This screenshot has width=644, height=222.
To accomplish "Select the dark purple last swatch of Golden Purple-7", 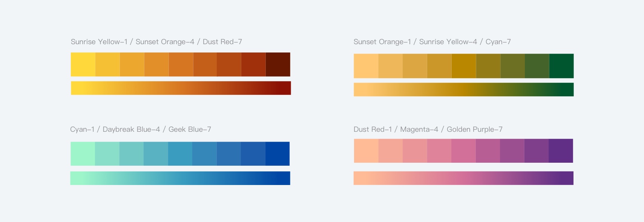I will (561, 151).
